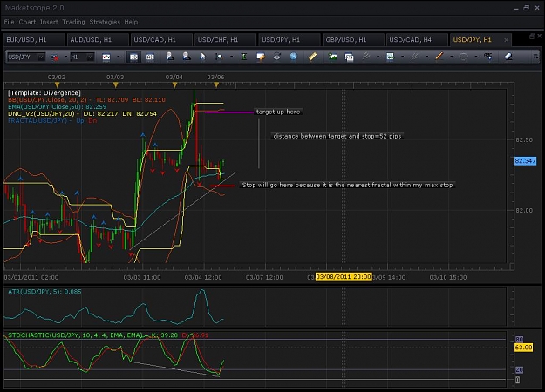Viewport: 545px width, 392px height.
Task: Open the File menu
Action: pyautogui.click(x=9, y=22)
